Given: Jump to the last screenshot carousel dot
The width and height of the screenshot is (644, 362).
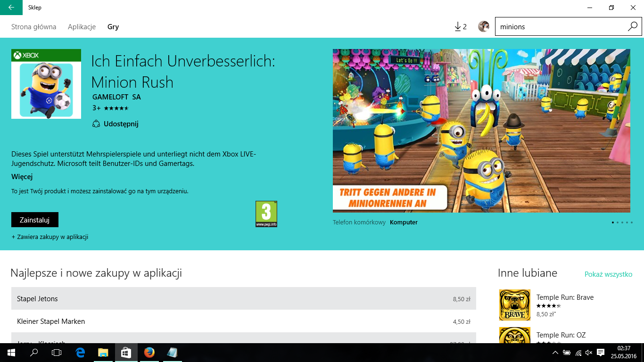Looking at the screenshot, I should pos(632,222).
